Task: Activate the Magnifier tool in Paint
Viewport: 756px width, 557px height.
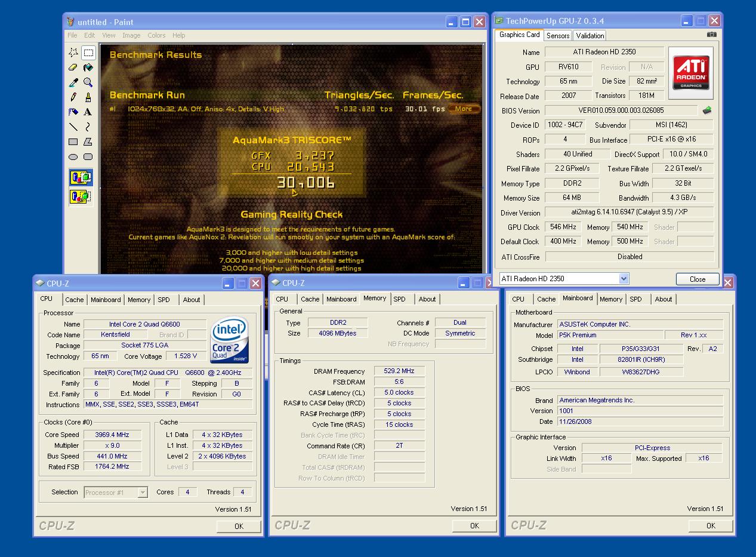Action: 88,82
